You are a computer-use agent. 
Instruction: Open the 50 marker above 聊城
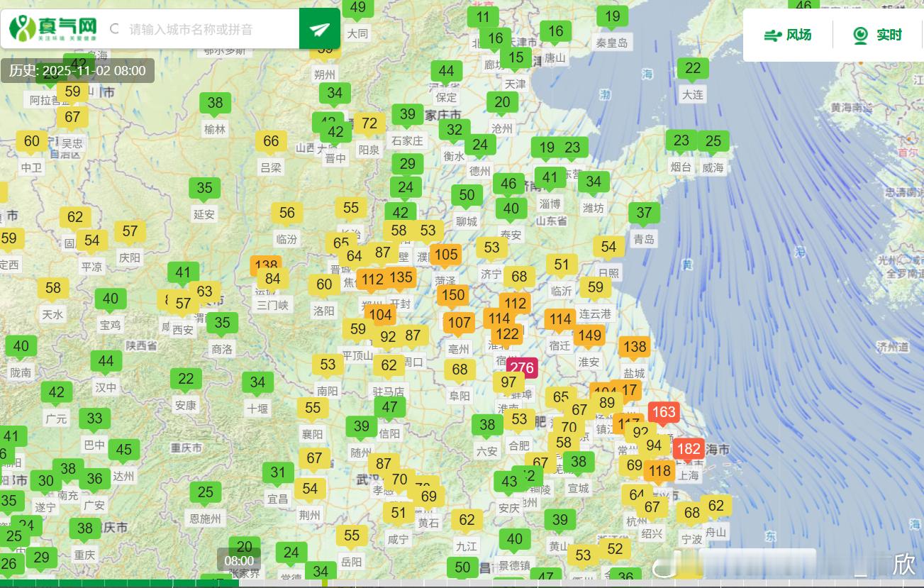click(x=467, y=195)
